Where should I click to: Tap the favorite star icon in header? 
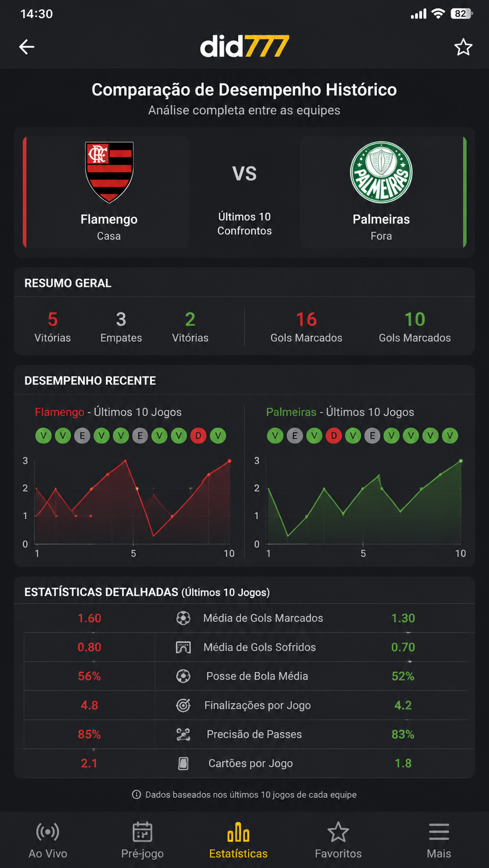pos(463,47)
